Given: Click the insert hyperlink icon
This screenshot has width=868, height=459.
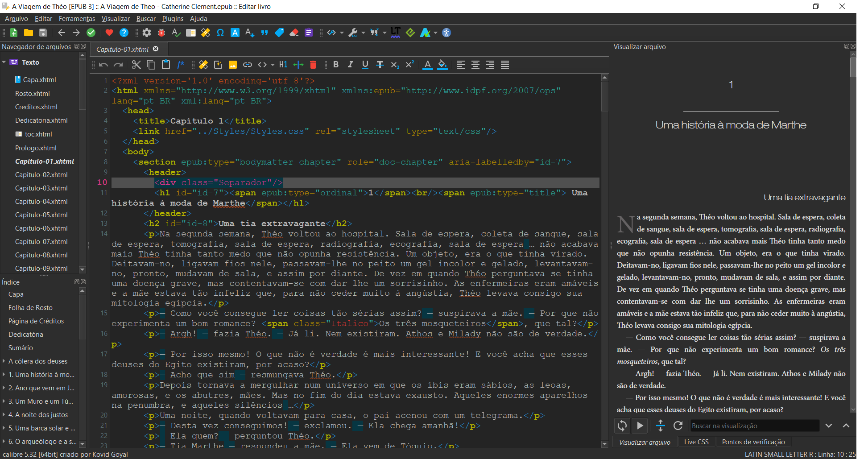Looking at the screenshot, I should pyautogui.click(x=248, y=65).
